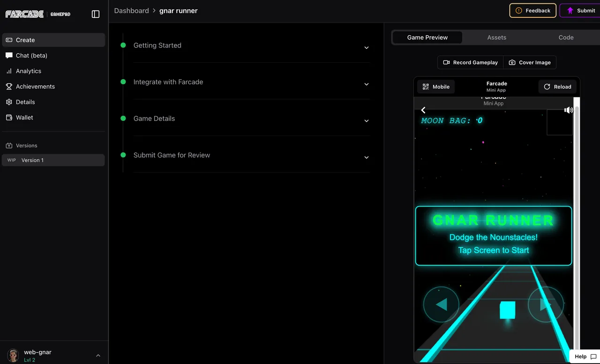Expand the web-gnar account menu chevron
The height and width of the screenshot is (364, 600).
(x=98, y=356)
